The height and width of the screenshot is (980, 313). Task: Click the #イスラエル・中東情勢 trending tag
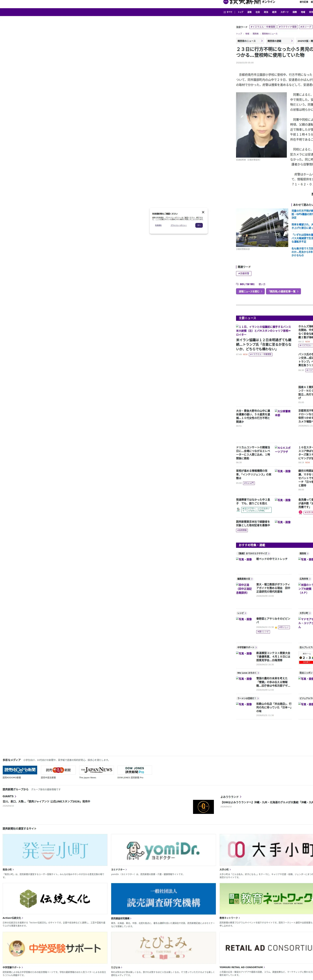click(x=263, y=27)
